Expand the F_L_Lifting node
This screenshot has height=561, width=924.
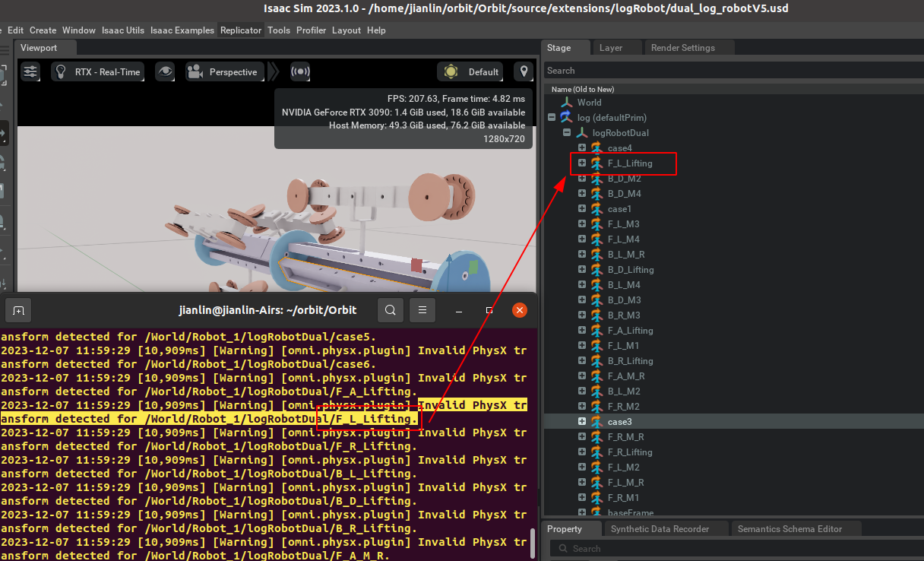(x=582, y=163)
